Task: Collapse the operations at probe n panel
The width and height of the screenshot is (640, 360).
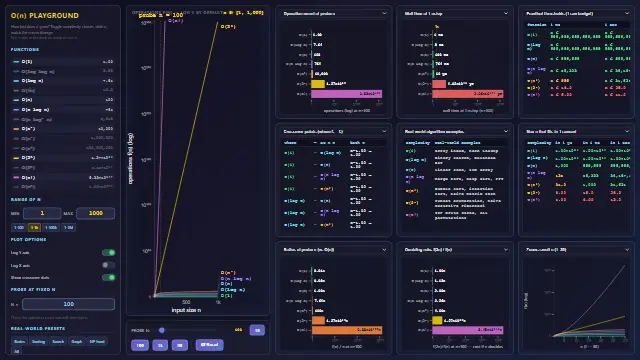Action: 384,13
